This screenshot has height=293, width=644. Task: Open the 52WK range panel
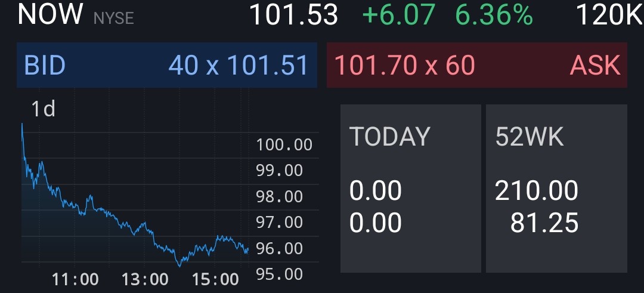[556, 188]
